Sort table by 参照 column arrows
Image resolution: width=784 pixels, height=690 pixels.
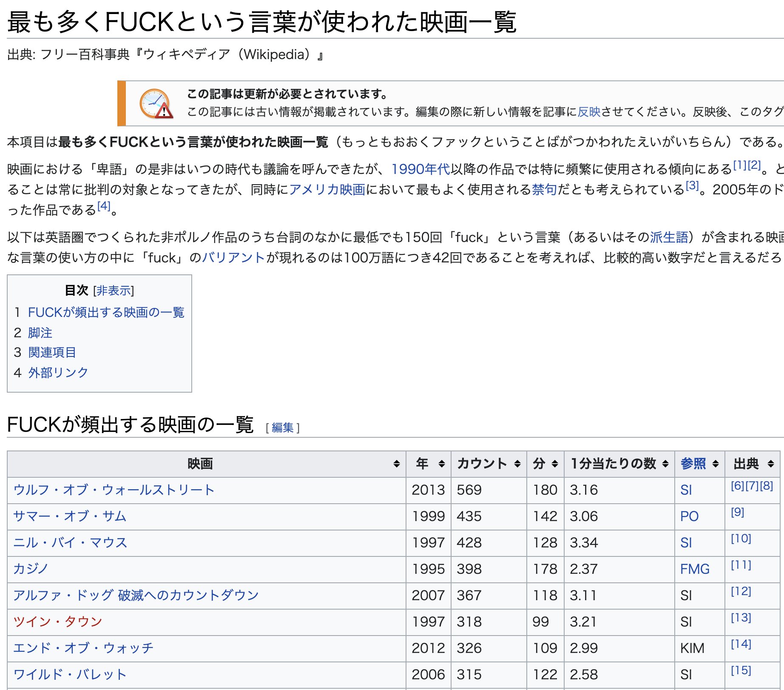(x=716, y=464)
